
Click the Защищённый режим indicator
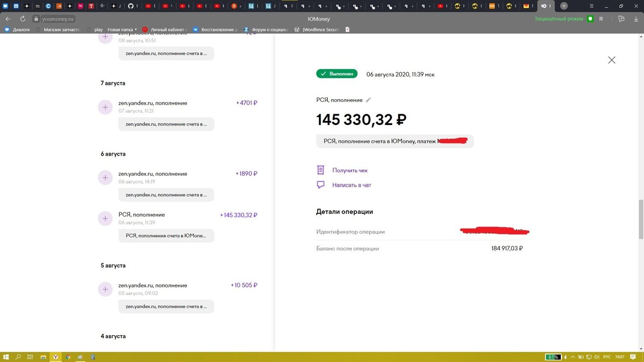pyautogui.click(x=558, y=18)
